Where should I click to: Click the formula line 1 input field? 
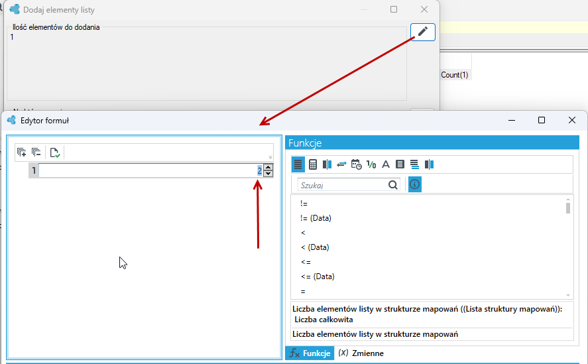(x=150, y=171)
